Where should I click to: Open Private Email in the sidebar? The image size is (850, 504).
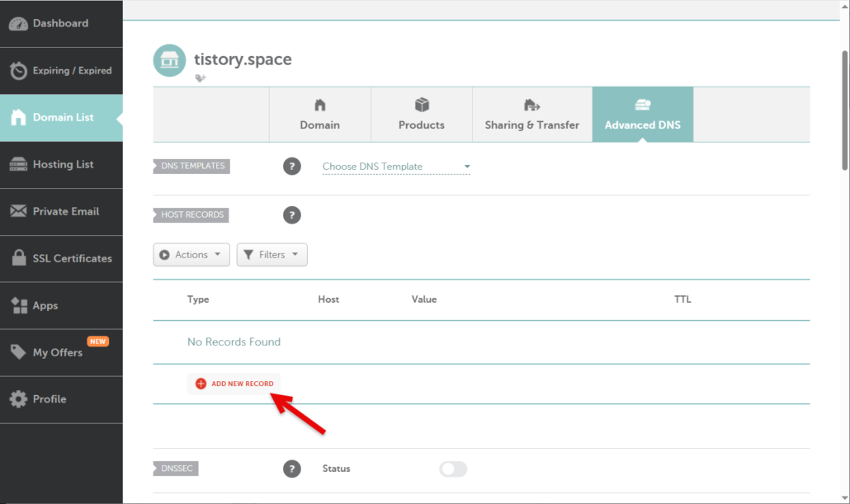61,212
